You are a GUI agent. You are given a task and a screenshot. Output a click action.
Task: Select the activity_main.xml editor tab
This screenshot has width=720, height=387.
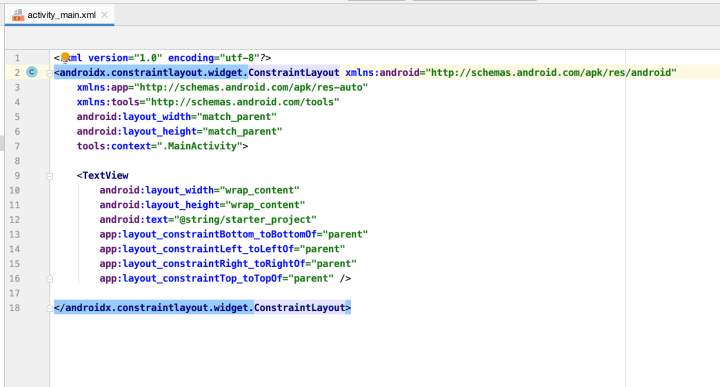[60, 15]
